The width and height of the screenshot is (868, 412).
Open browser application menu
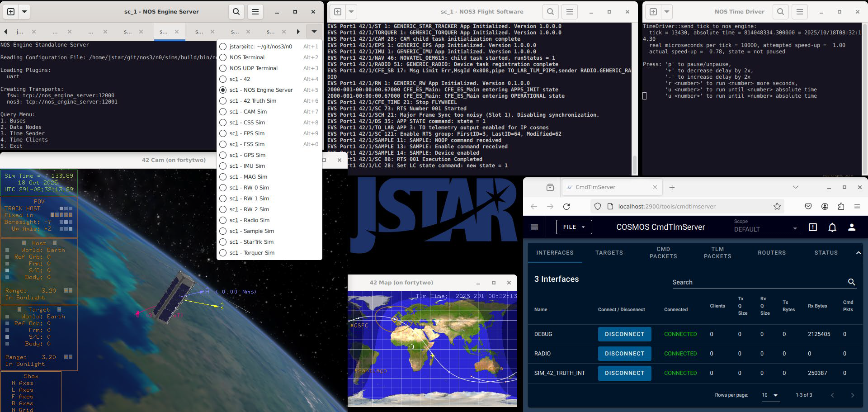pos(857,206)
